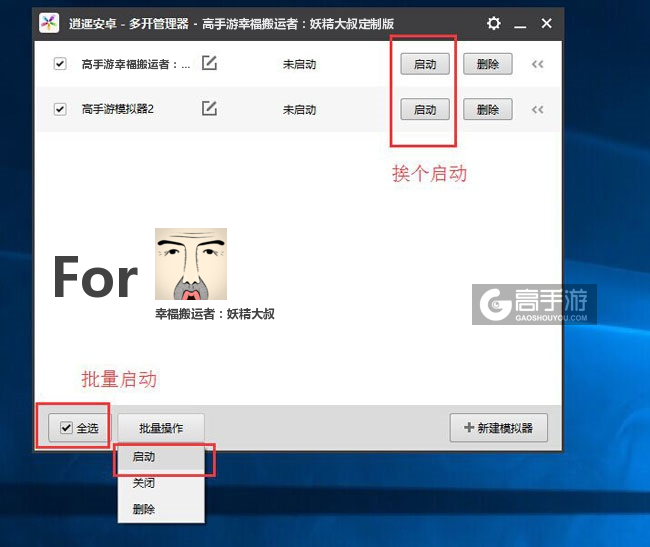Viewport: 650px width, 547px height.
Task: Choose 启动 from the batch menu
Action: point(144,457)
